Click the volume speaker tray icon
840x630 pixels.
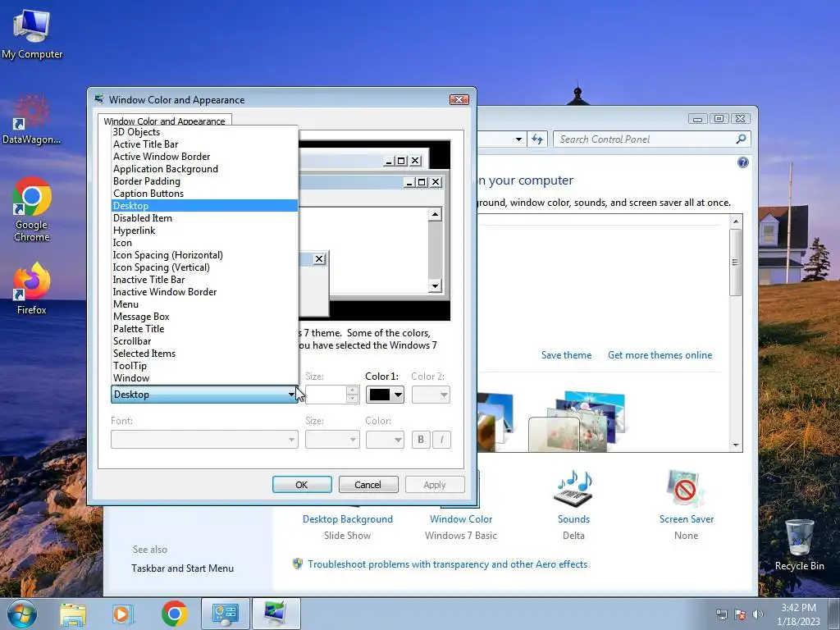point(757,614)
